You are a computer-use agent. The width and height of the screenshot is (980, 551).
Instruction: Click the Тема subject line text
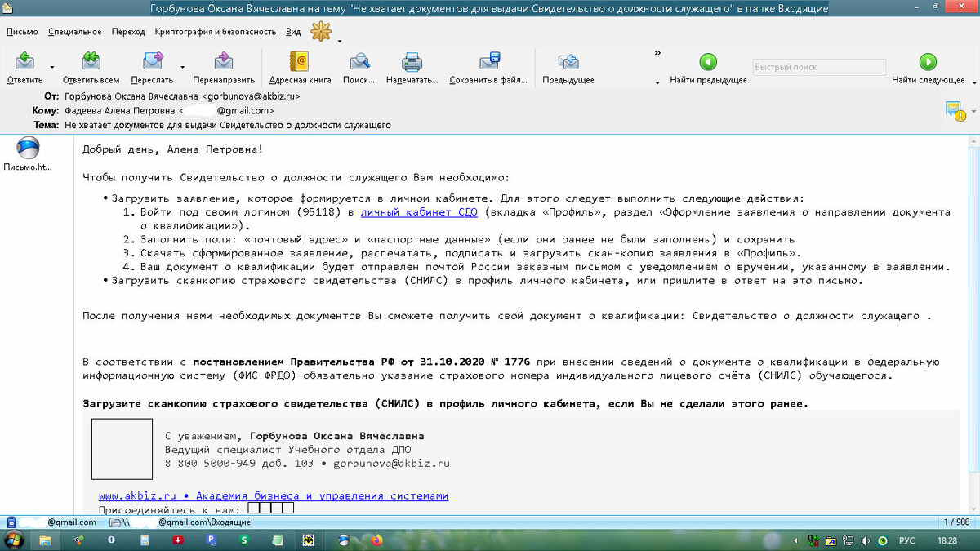[228, 125]
